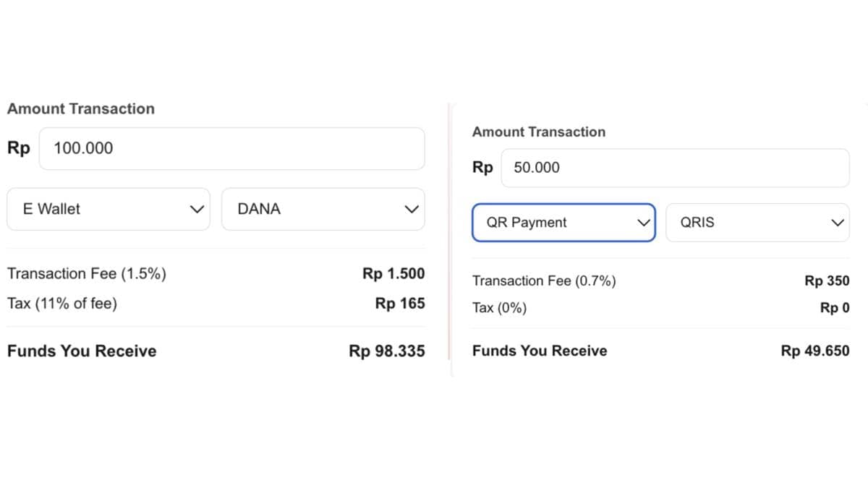The image size is (868, 488).
Task: Click the Rp 98.335 funds received amount
Action: 387,351
